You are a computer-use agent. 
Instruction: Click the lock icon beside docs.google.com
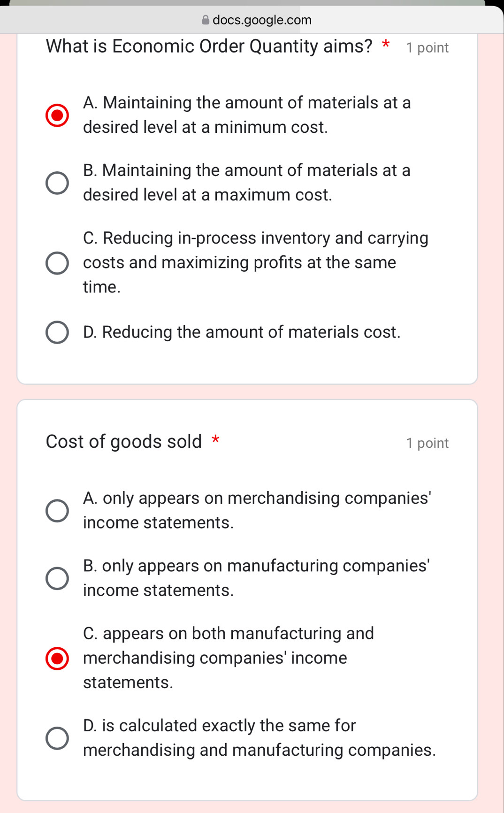(206, 20)
